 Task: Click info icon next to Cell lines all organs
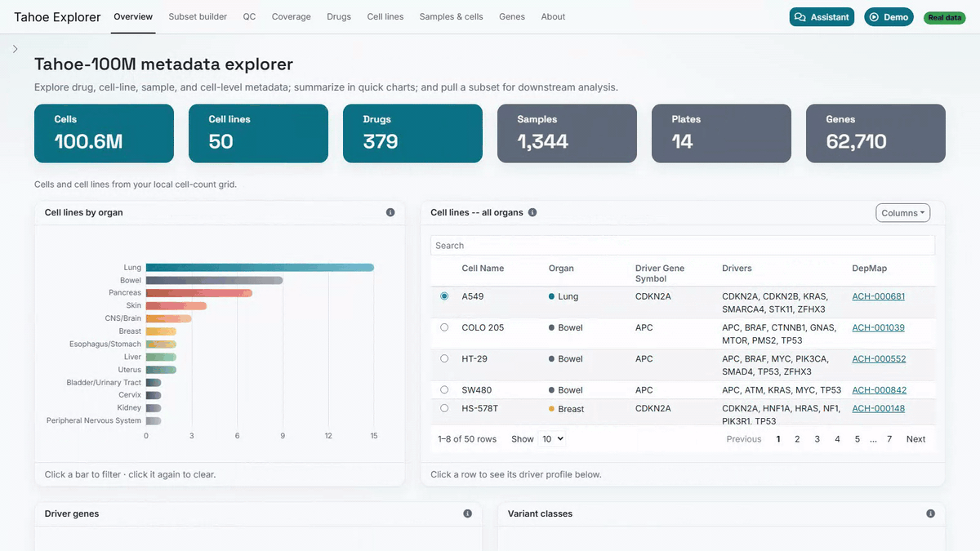point(532,212)
